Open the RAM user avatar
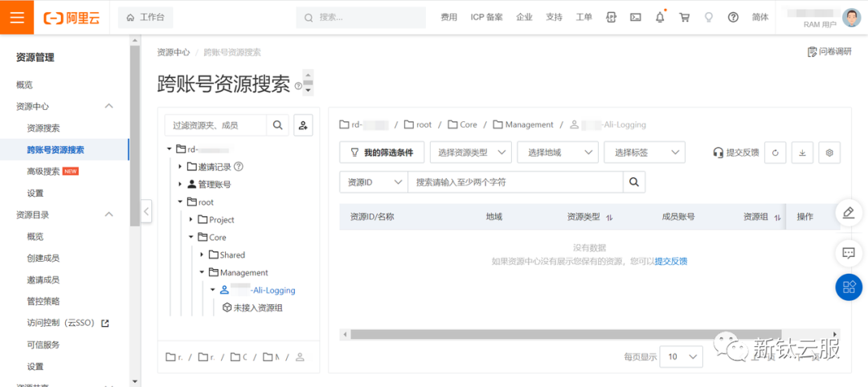 pyautogui.click(x=851, y=18)
